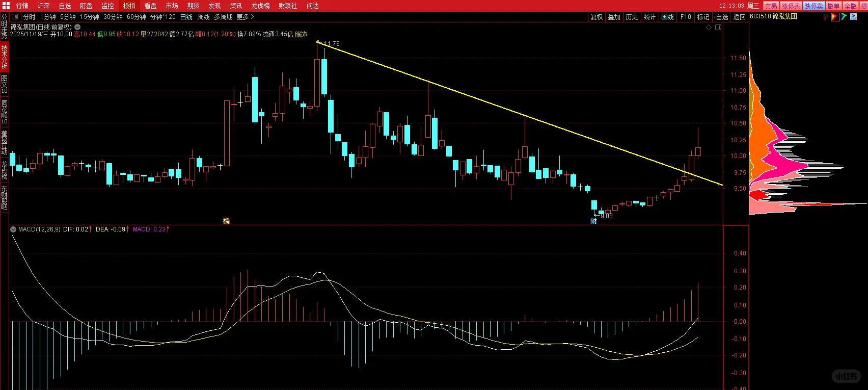Click the 跌停卖 button
Viewport: 868px width, 390px height.
click(813, 6)
